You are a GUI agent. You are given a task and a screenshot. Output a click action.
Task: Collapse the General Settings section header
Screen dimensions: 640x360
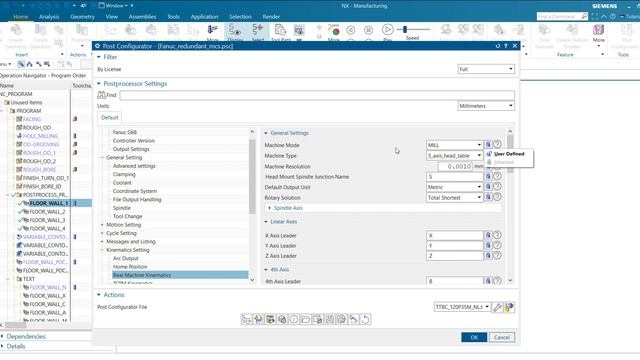[x=266, y=133]
